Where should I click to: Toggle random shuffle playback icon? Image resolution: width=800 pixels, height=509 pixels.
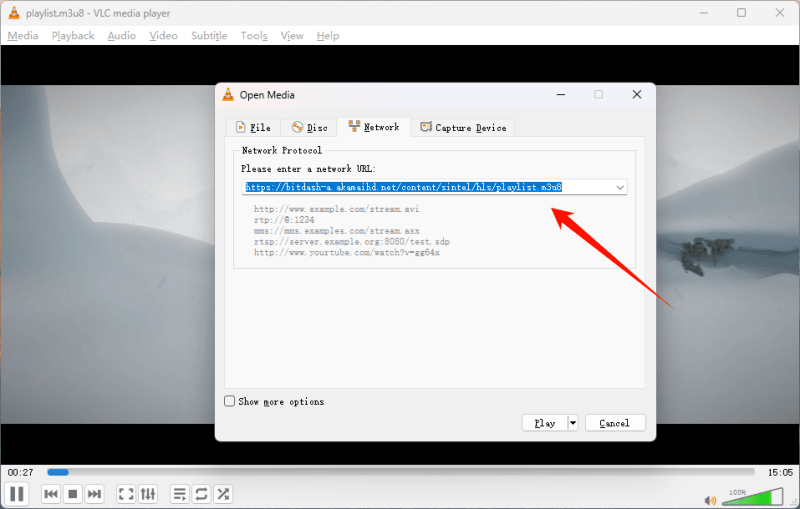223,494
